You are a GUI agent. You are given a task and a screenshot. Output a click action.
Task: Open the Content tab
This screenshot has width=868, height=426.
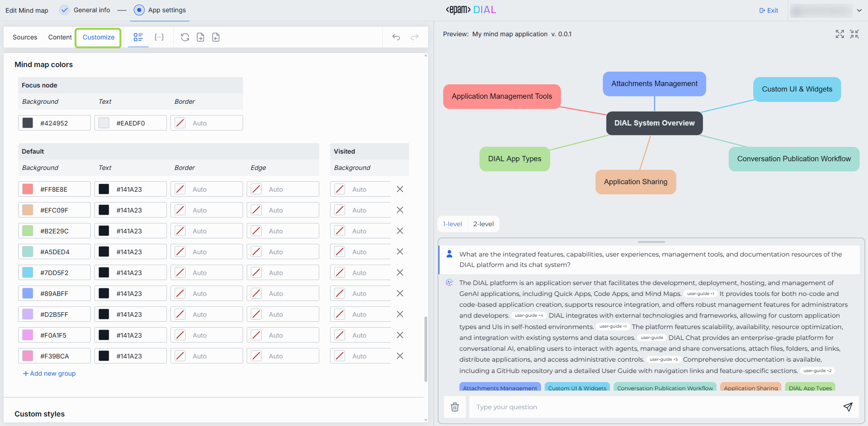[x=60, y=37]
